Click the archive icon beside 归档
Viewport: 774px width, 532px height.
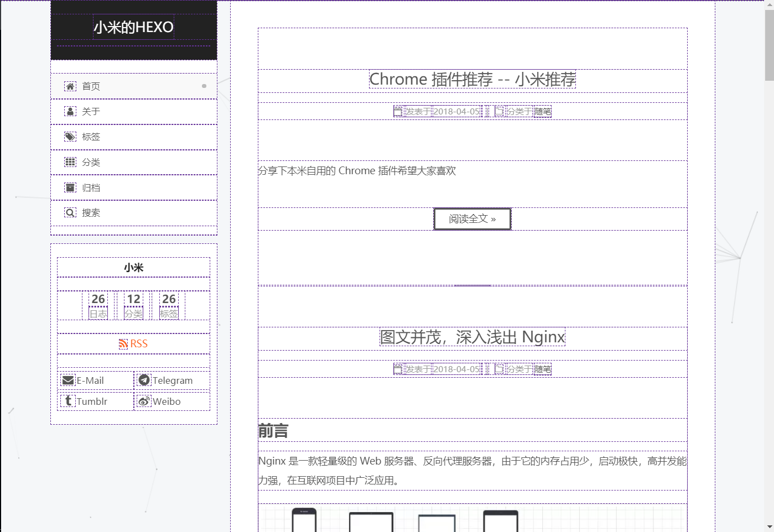(70, 187)
